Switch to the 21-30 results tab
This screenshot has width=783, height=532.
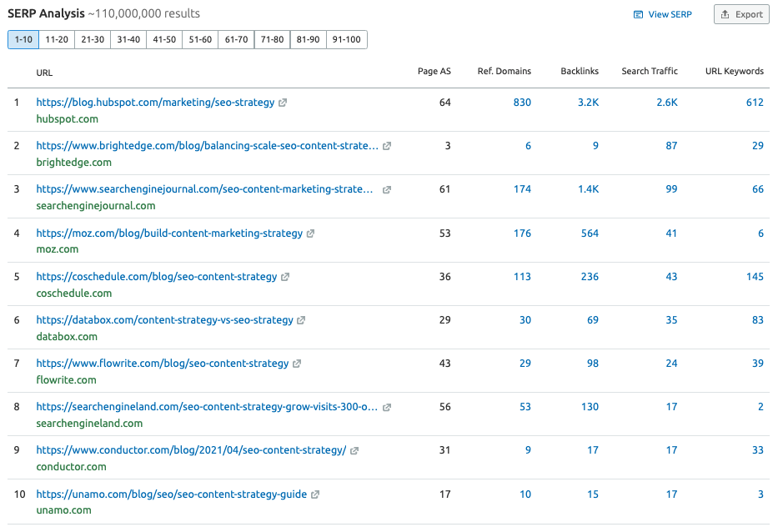93,39
